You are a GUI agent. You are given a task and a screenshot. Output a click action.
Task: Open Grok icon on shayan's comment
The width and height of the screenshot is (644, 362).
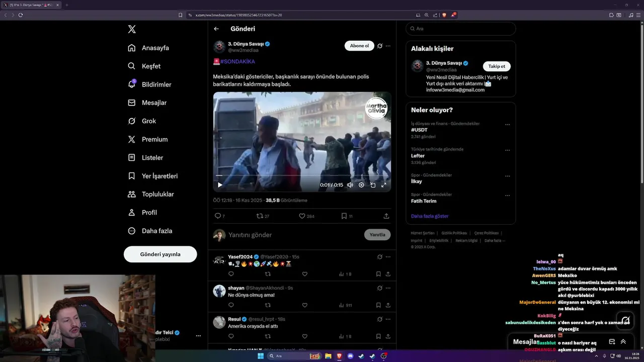(x=380, y=288)
